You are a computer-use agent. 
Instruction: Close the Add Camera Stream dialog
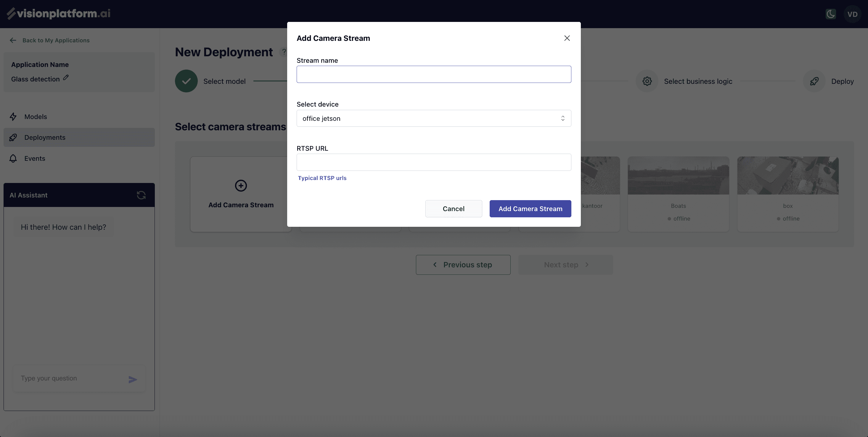[567, 38]
